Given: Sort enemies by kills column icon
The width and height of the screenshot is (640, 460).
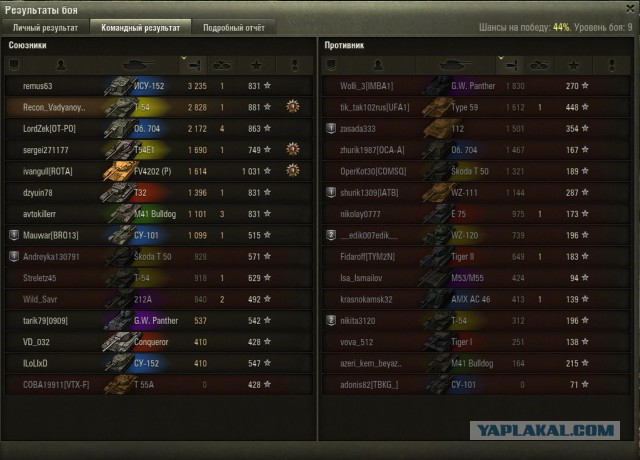Looking at the screenshot, I should 539,65.
